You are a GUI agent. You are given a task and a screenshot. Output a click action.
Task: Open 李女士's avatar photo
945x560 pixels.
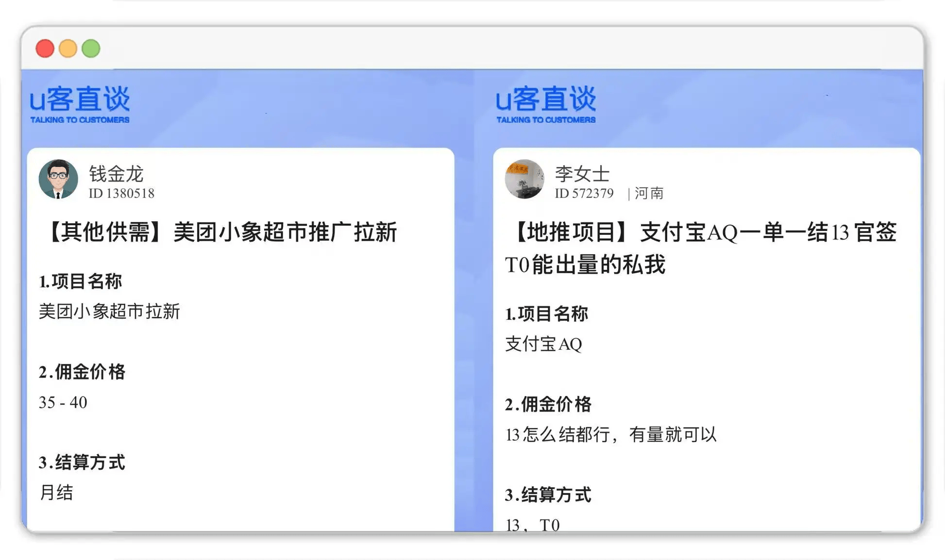pyautogui.click(x=524, y=179)
